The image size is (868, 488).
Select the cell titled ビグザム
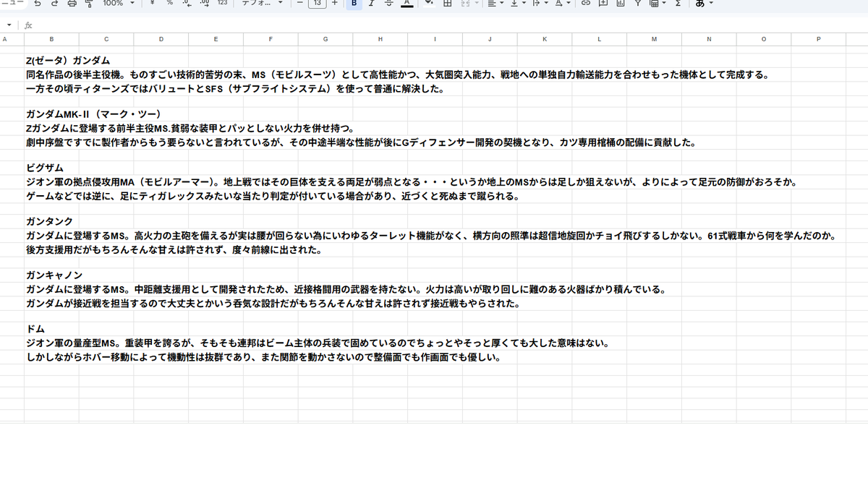45,168
